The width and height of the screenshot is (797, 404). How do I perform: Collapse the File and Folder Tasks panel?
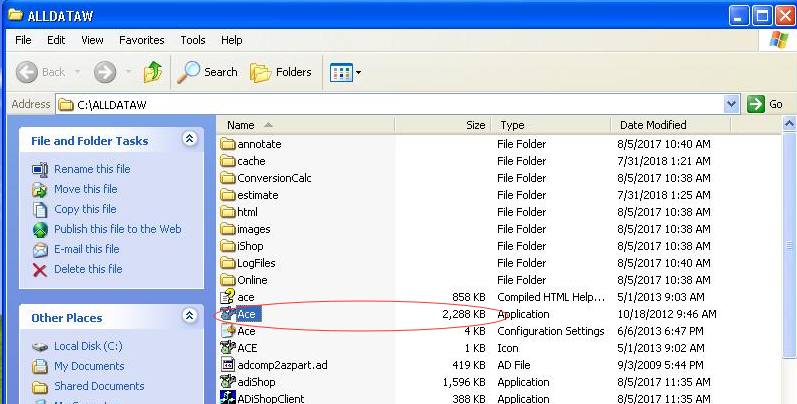(190, 138)
